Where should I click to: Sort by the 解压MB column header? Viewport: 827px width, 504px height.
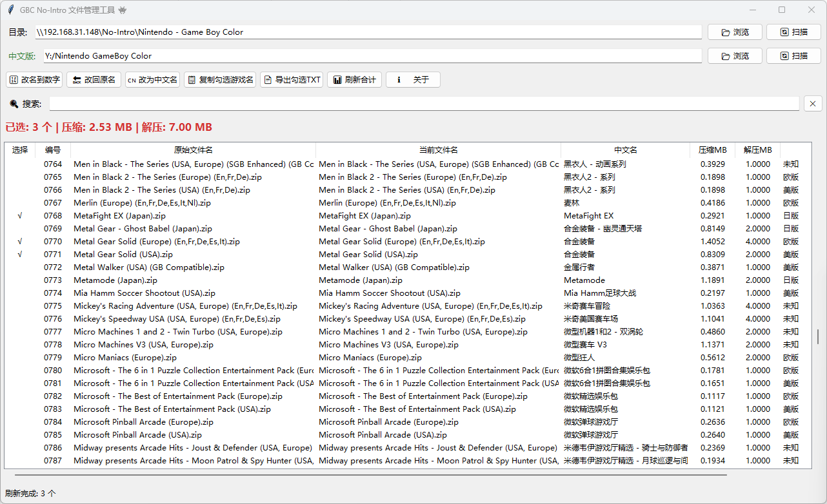pos(758,150)
